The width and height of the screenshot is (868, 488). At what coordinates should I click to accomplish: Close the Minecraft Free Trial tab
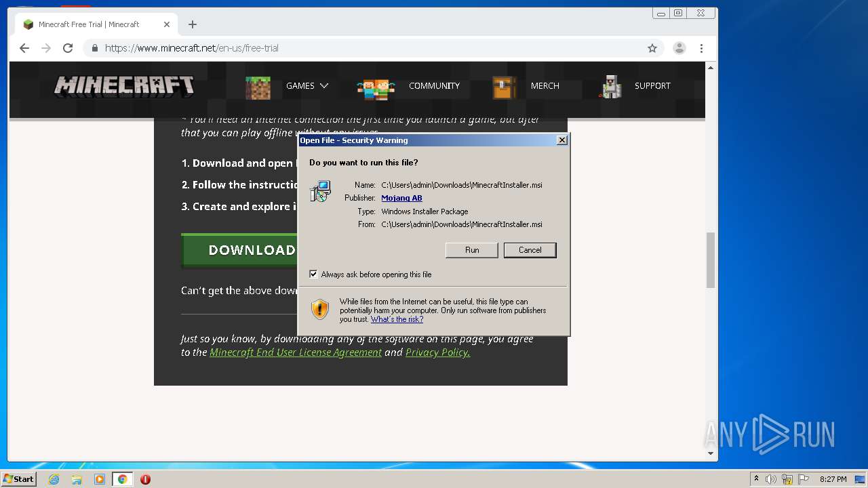167,24
